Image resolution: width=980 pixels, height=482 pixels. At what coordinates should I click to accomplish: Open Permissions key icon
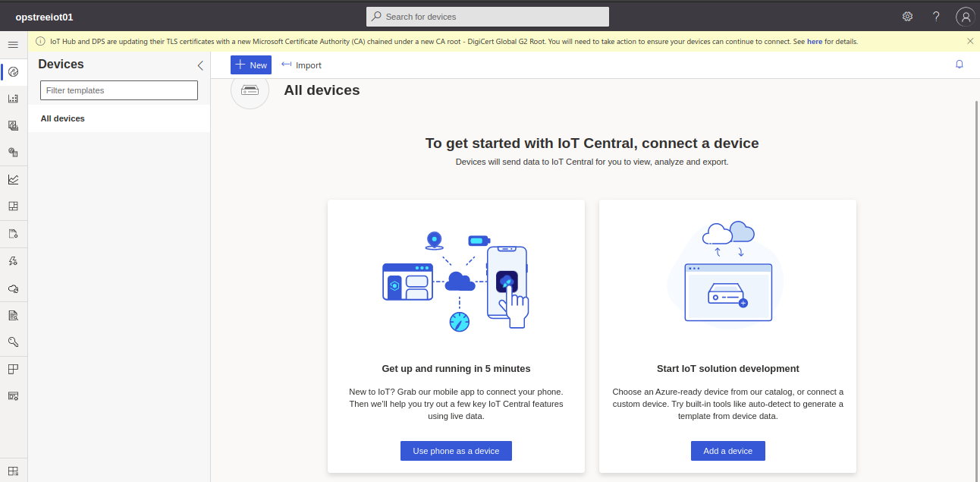click(x=13, y=342)
